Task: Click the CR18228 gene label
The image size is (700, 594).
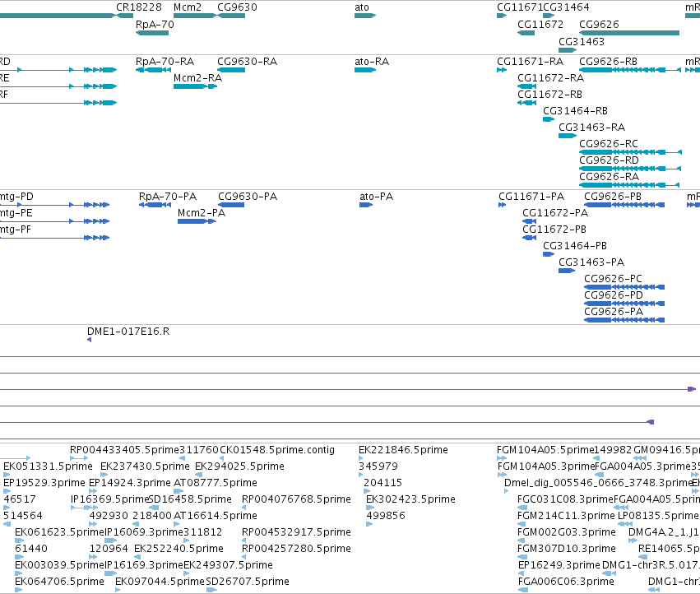Action: (139, 7)
